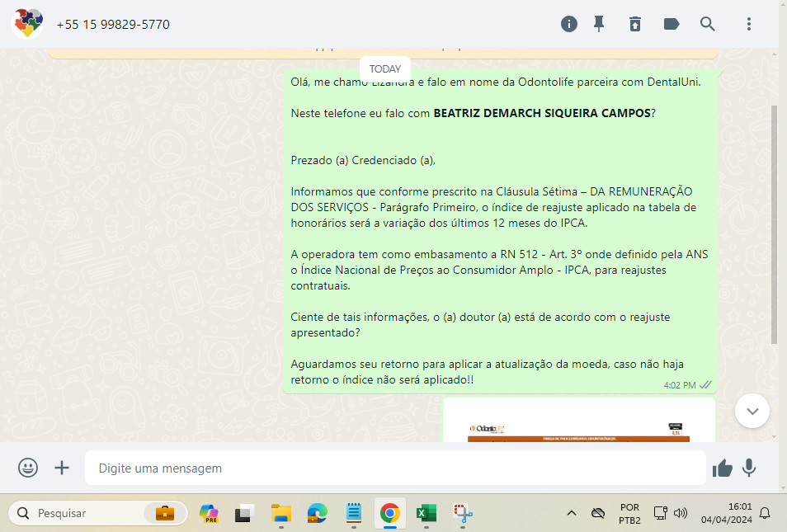Open the three-dot more options menu
Viewport: 787px width, 532px height.
point(749,24)
